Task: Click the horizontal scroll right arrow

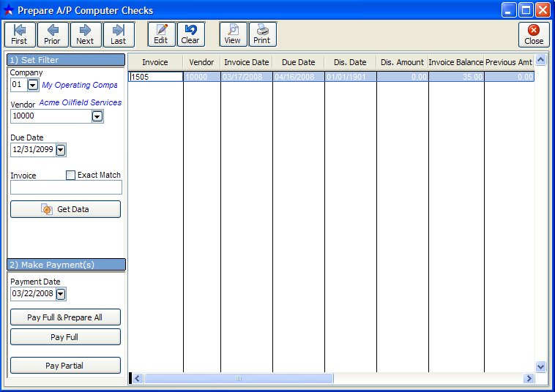Action: pyautogui.click(x=529, y=379)
